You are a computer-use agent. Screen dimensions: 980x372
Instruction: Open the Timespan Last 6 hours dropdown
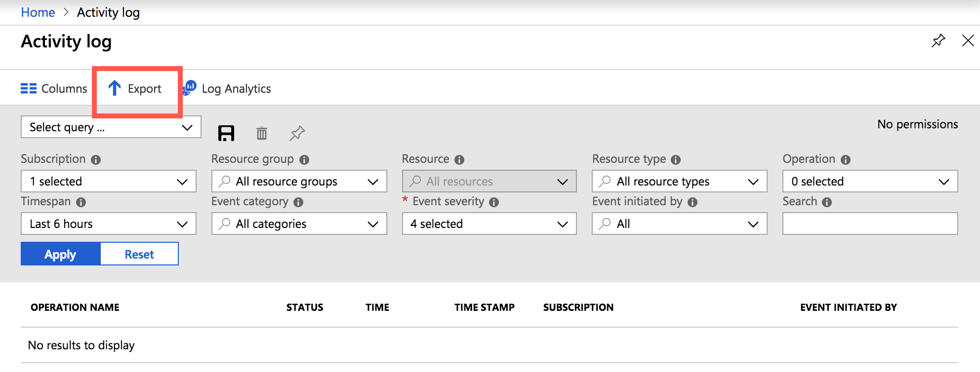point(108,224)
